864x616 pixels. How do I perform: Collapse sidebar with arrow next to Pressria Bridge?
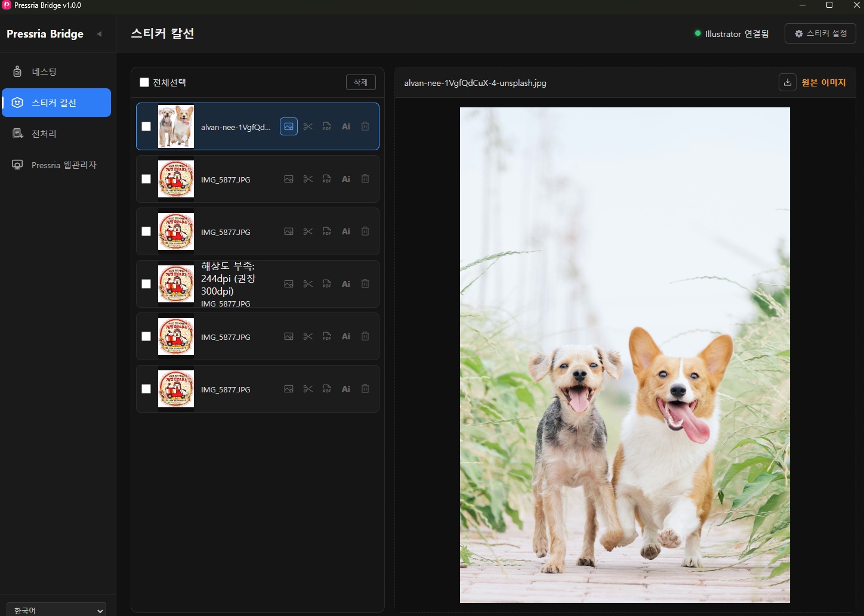point(99,34)
